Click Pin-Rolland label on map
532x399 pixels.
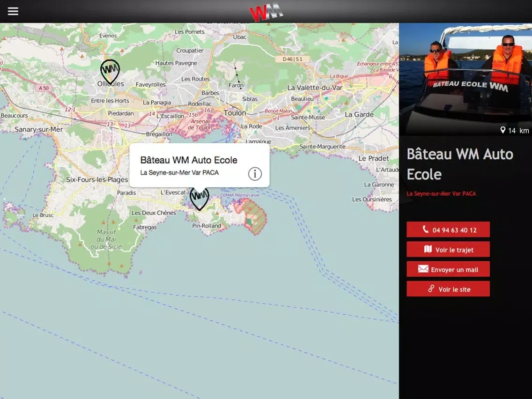tap(207, 226)
